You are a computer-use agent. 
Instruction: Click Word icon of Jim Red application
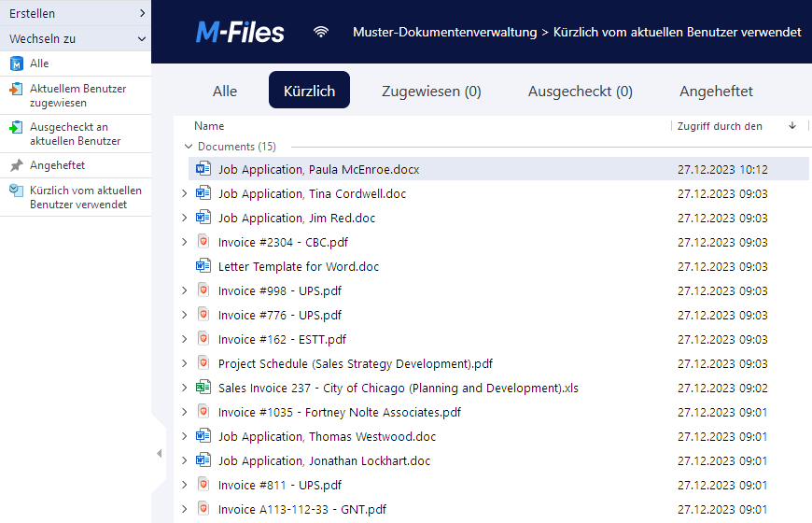click(203, 218)
